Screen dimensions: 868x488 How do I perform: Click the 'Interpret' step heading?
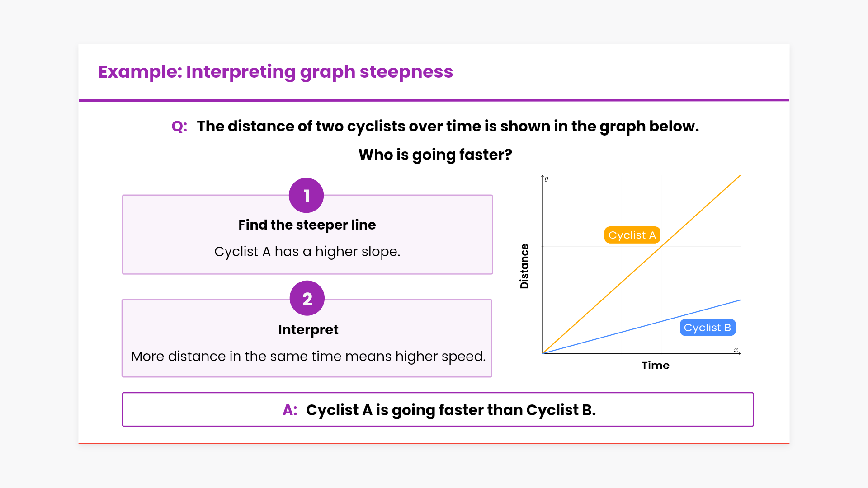[x=308, y=329]
